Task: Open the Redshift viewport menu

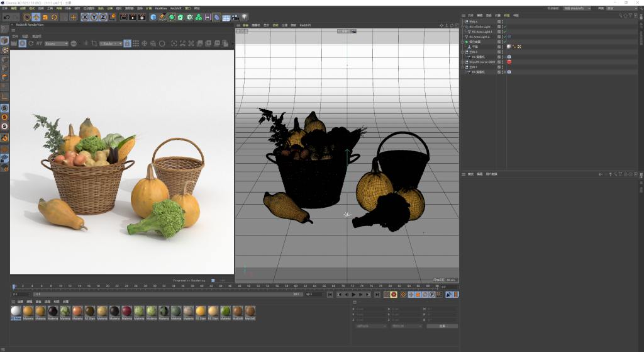Action: pyautogui.click(x=305, y=25)
